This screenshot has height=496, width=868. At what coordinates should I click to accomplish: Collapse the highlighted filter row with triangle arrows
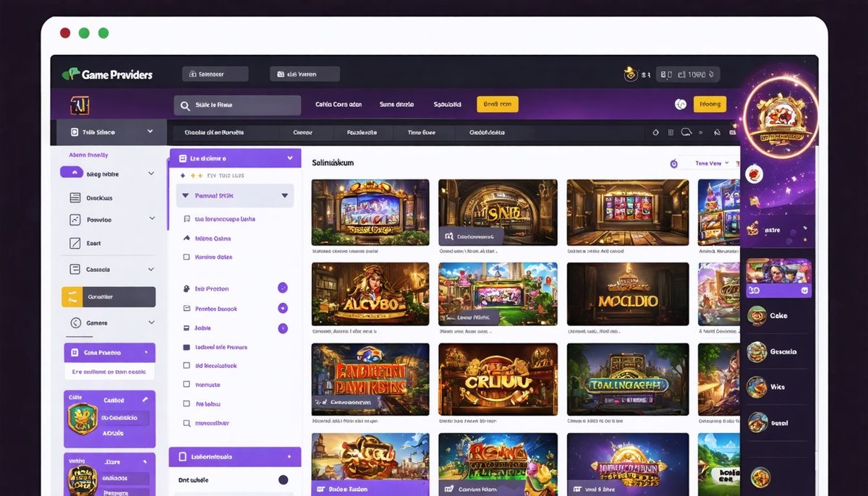point(284,196)
